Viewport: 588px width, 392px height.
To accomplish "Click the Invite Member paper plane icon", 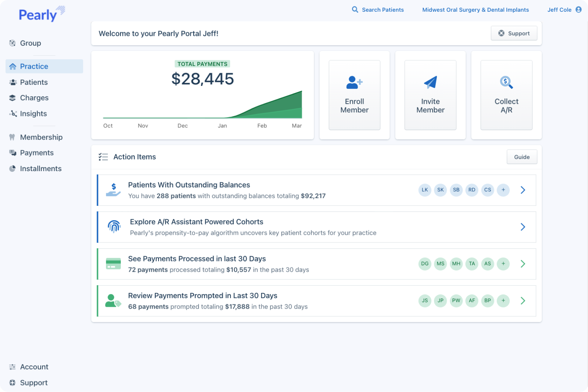I will pyautogui.click(x=431, y=82).
